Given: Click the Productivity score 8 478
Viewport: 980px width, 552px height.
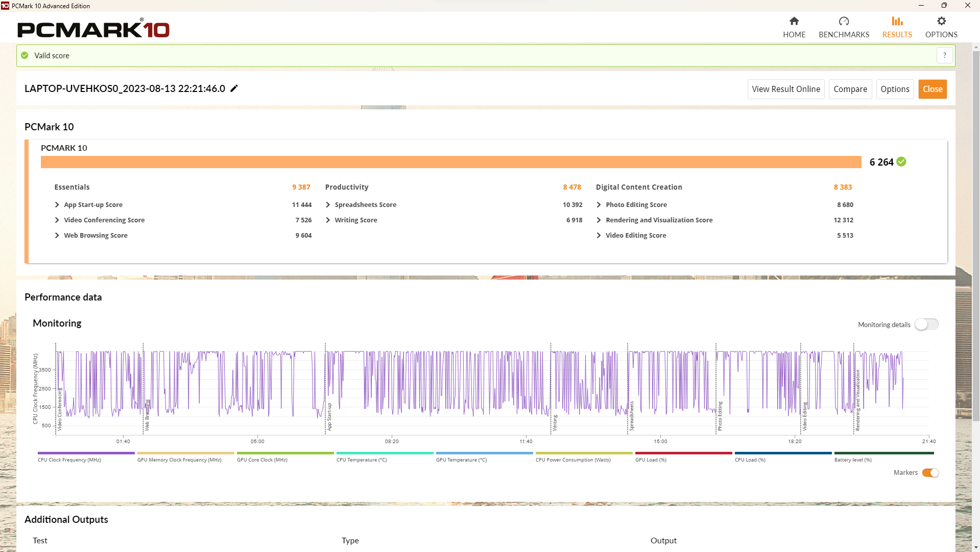Looking at the screenshot, I should [x=572, y=187].
